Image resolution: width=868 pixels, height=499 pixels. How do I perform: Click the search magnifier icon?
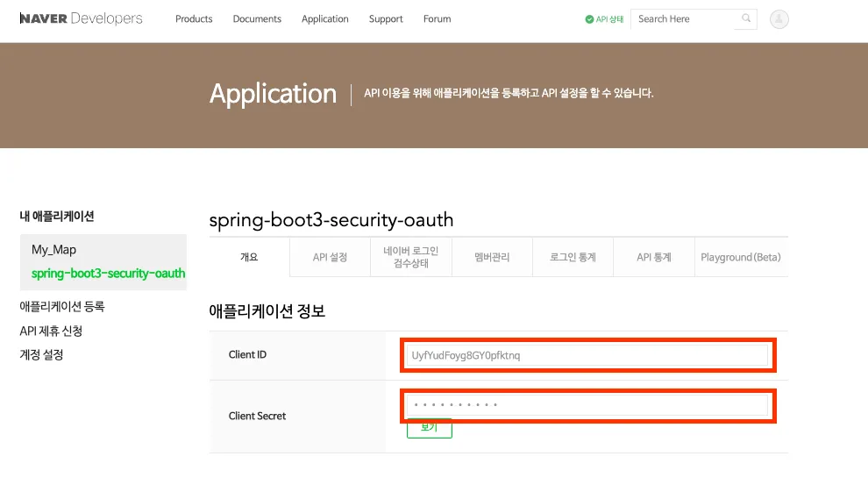tap(746, 18)
